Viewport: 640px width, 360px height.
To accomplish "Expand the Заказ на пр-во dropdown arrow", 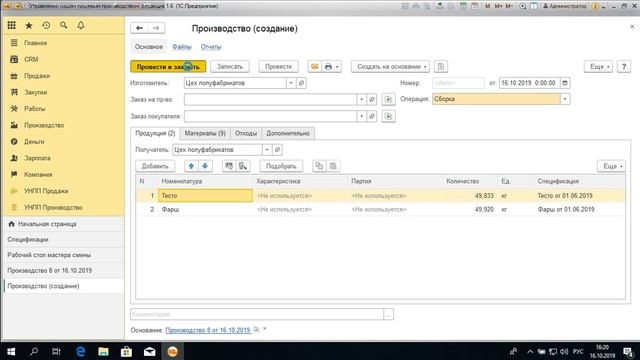I will tap(361, 99).
